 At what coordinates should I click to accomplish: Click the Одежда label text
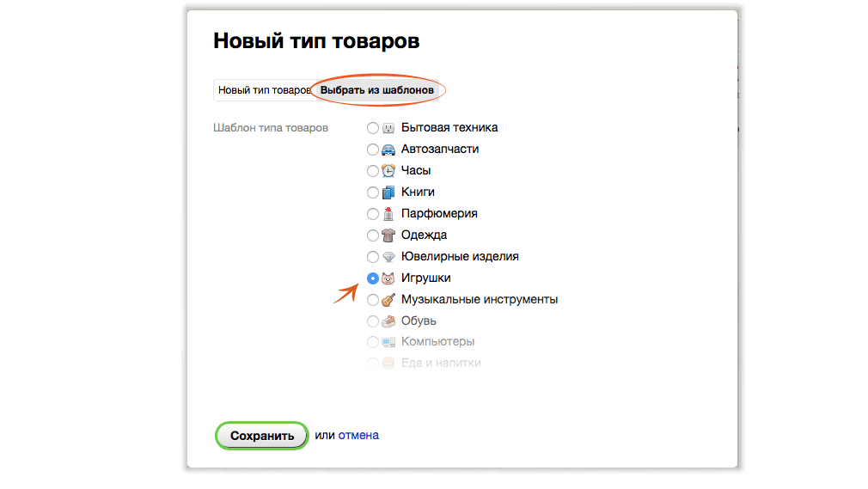click(424, 235)
